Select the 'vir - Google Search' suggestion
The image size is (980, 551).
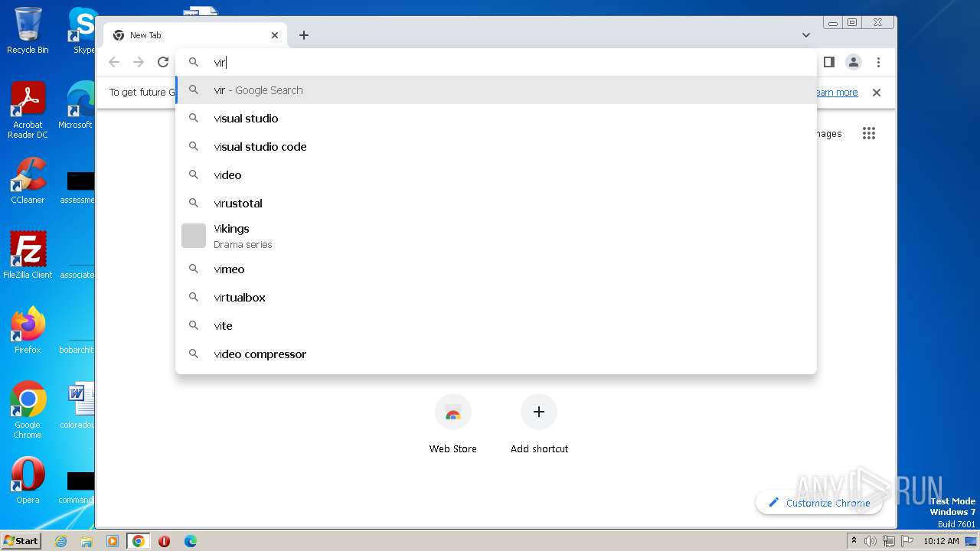click(x=496, y=90)
